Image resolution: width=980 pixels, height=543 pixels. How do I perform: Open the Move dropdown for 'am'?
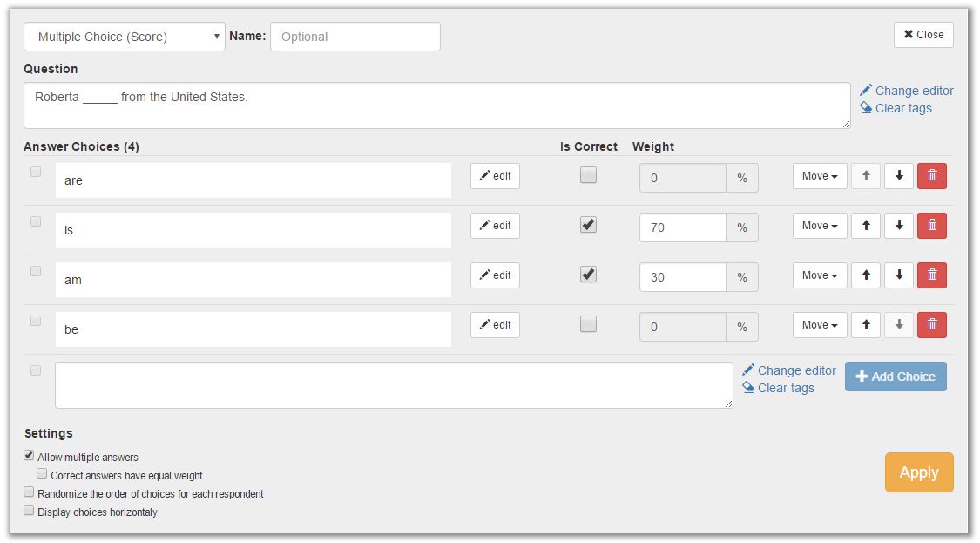(820, 275)
